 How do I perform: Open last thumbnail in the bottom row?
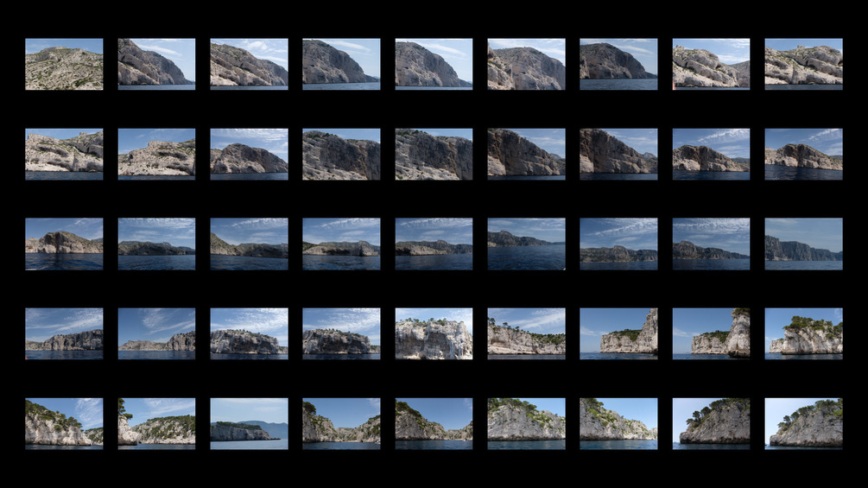tap(804, 424)
